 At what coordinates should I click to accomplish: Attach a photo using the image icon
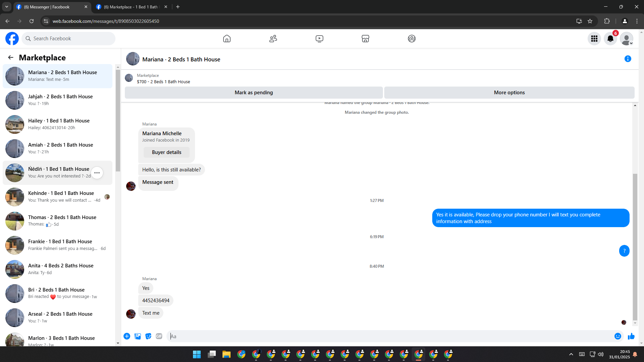[138, 336]
